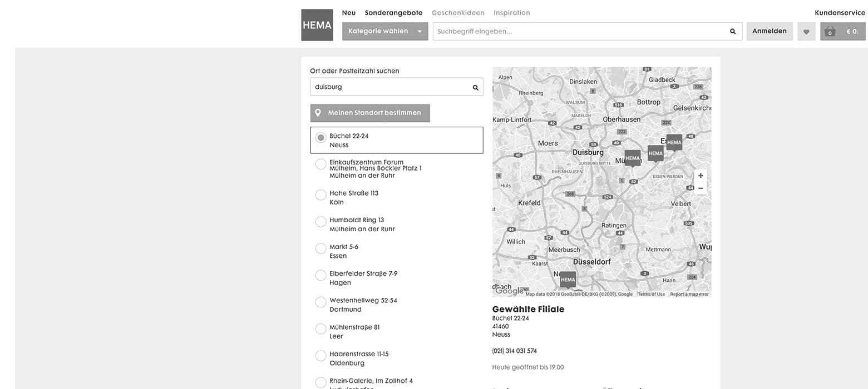
Task: Go to Sonderangebote
Action: pyautogui.click(x=394, y=13)
